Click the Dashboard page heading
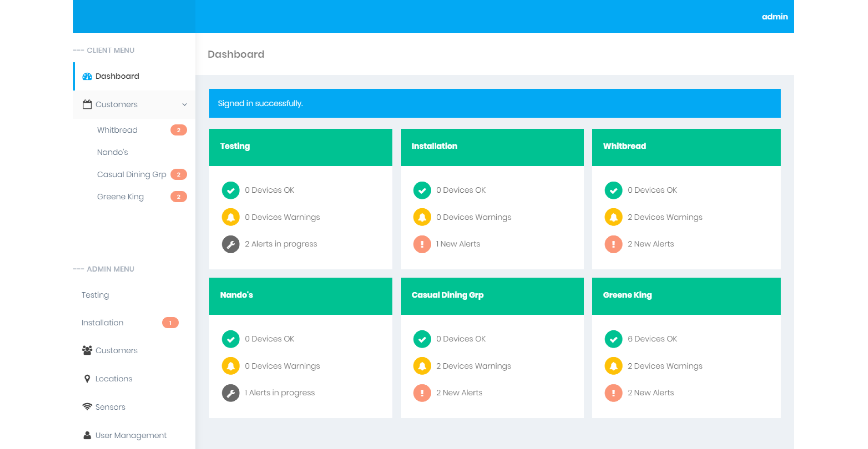The height and width of the screenshot is (449, 868). coord(236,54)
